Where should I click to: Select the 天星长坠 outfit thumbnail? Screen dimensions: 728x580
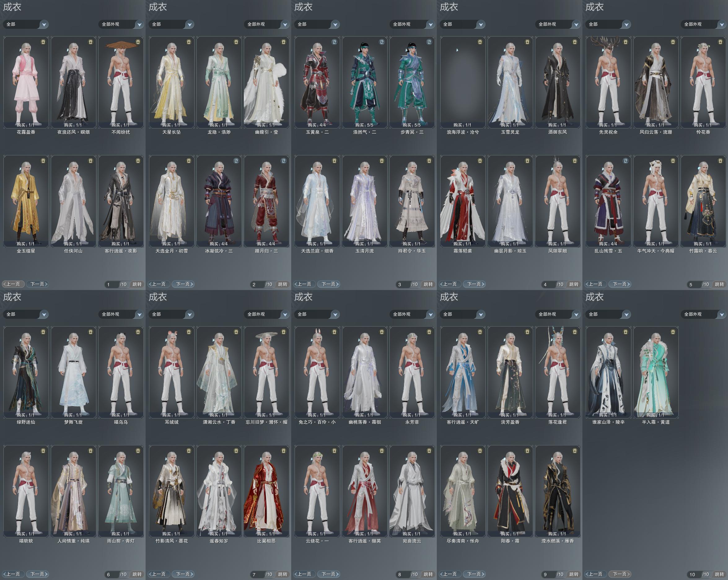coord(172,82)
